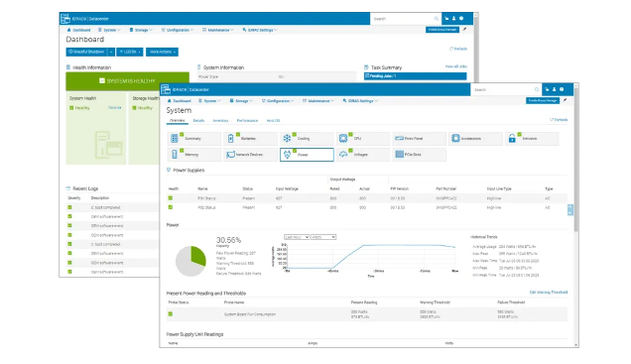
Task: Click the user icon in System window header
Action: [x=555, y=89]
